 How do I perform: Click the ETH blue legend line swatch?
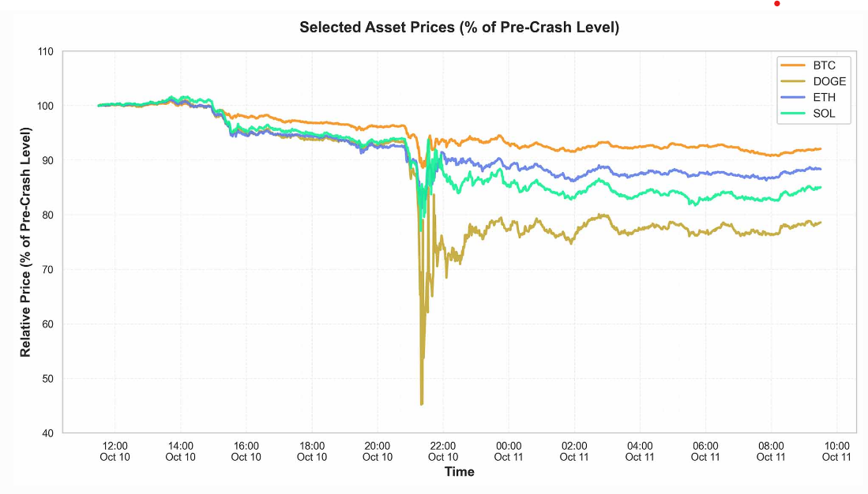(x=792, y=98)
